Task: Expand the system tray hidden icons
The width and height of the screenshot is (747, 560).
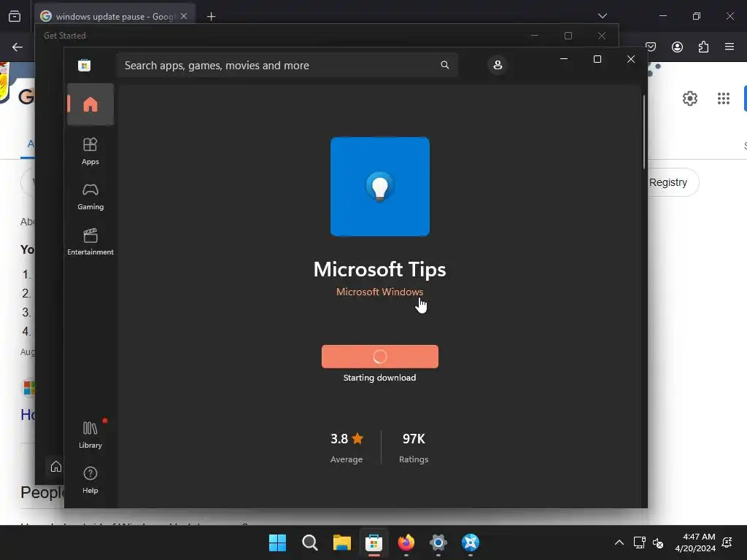Action: (x=619, y=542)
